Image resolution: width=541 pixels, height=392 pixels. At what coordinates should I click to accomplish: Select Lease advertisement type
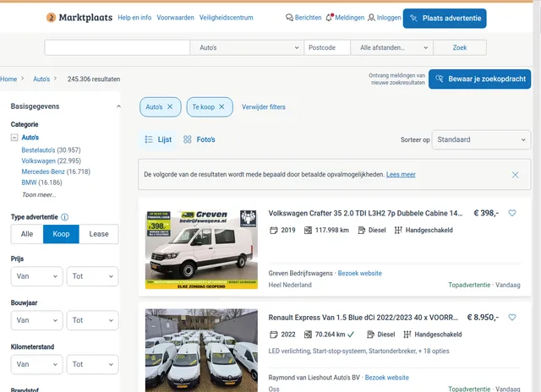99,234
